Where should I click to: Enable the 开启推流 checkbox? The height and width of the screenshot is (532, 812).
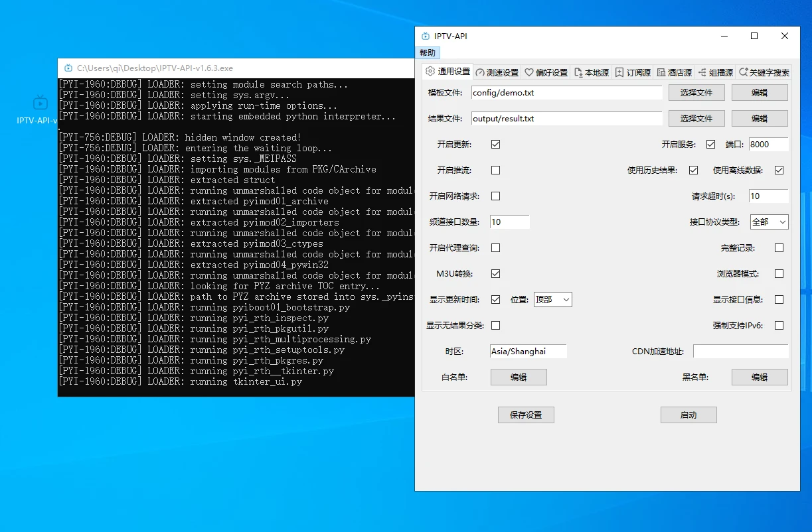coord(495,170)
